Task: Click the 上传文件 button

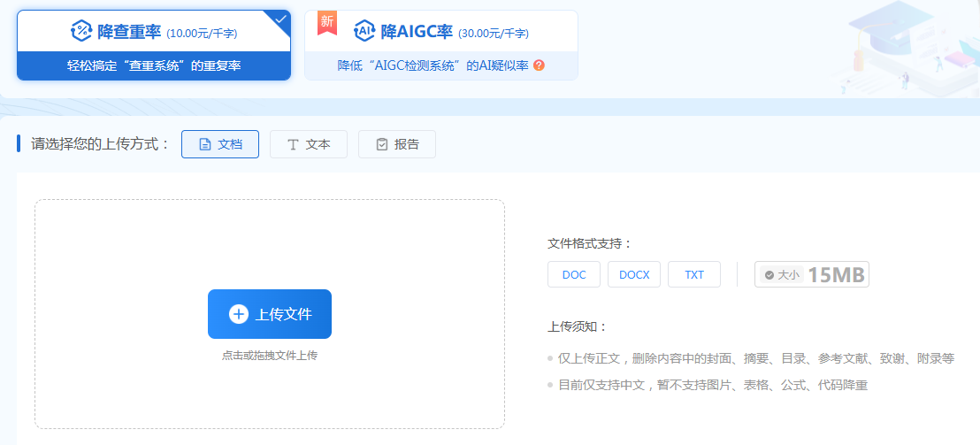Action: tap(270, 314)
